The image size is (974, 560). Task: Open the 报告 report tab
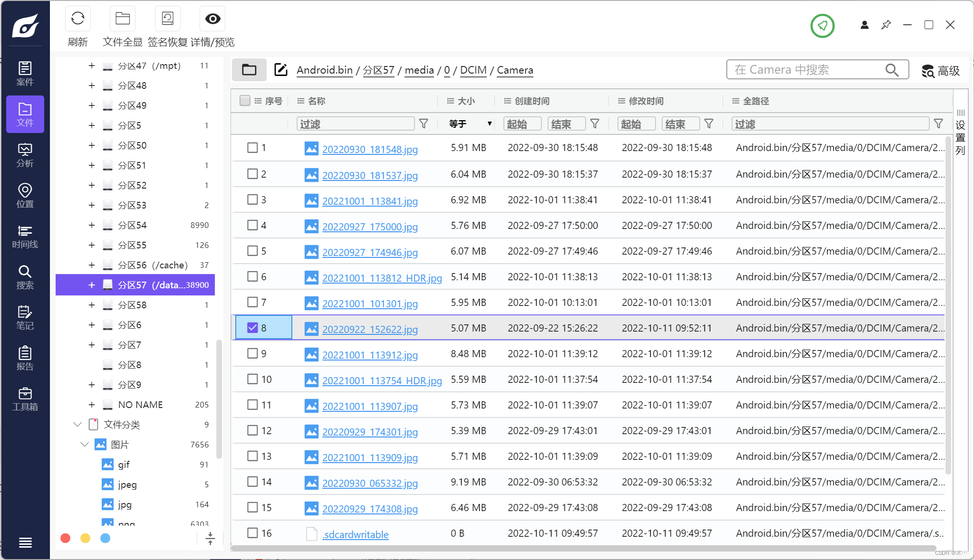[25, 358]
